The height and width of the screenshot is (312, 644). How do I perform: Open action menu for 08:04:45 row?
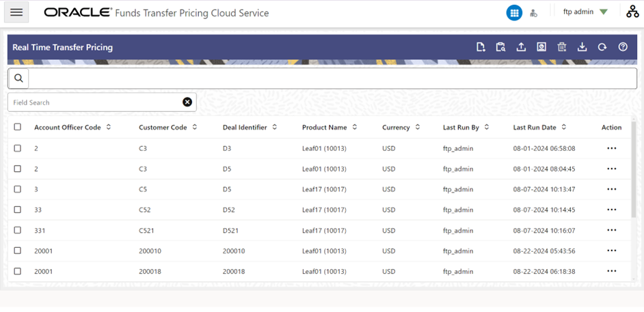(612, 169)
